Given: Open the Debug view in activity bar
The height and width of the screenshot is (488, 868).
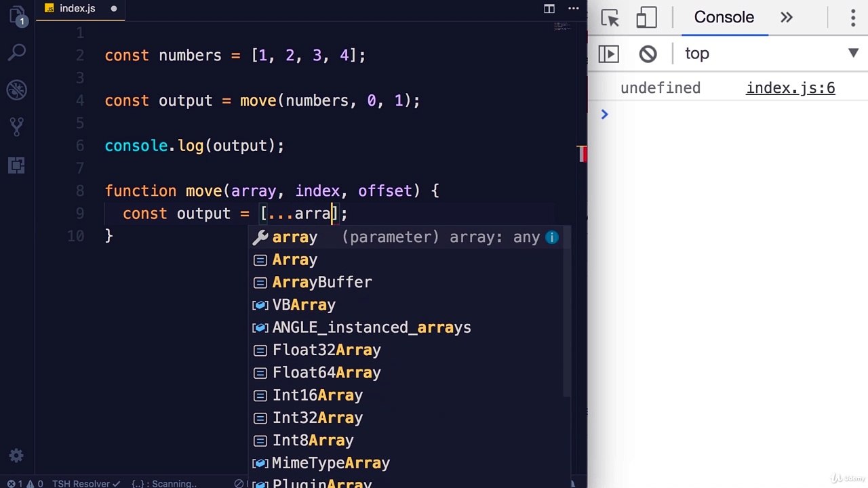Looking at the screenshot, I should pyautogui.click(x=17, y=89).
